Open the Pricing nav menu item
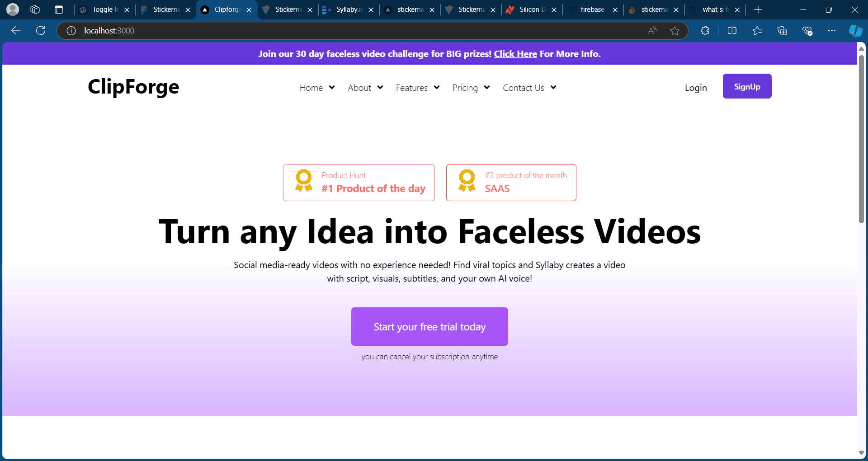Image resolution: width=868 pixels, height=461 pixels. [465, 88]
